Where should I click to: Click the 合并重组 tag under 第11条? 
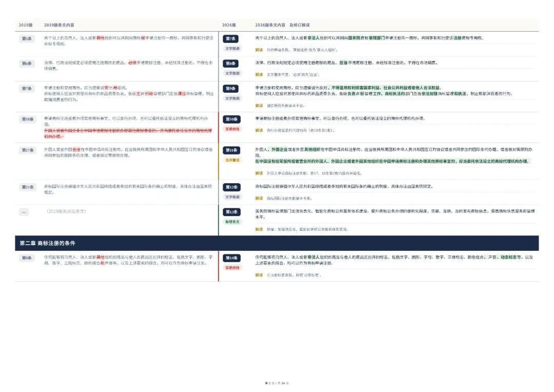coord(232,160)
